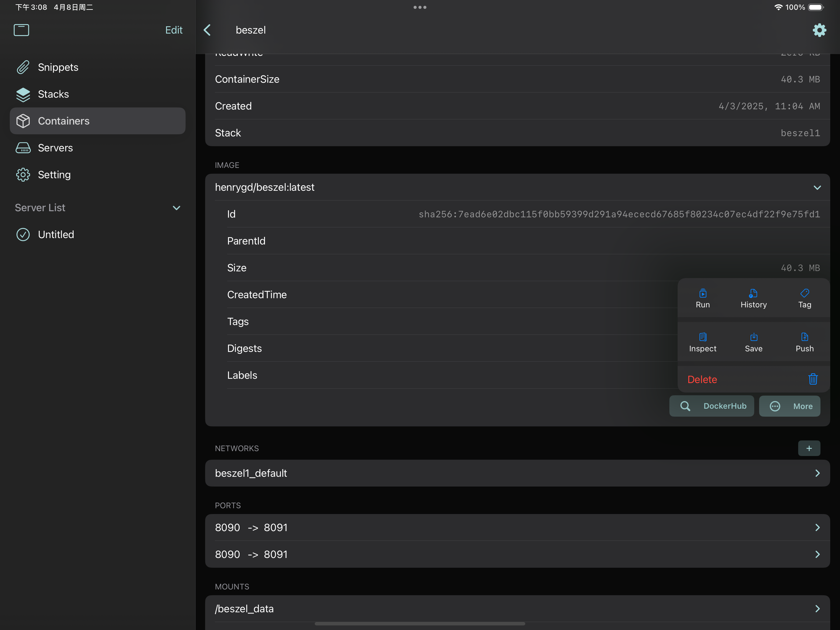
Task: Click the Setting gear icon in sidebar
Action: click(x=23, y=175)
